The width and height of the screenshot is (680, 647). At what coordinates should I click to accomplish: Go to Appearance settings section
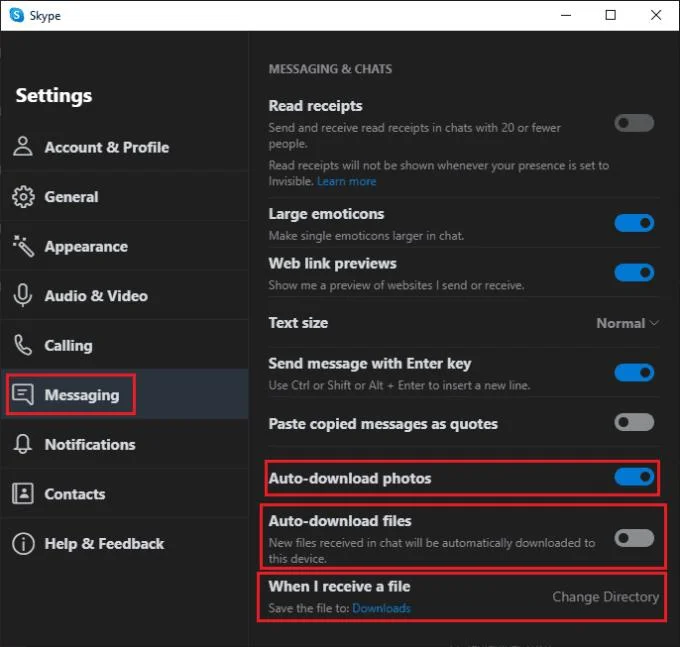(x=125, y=246)
